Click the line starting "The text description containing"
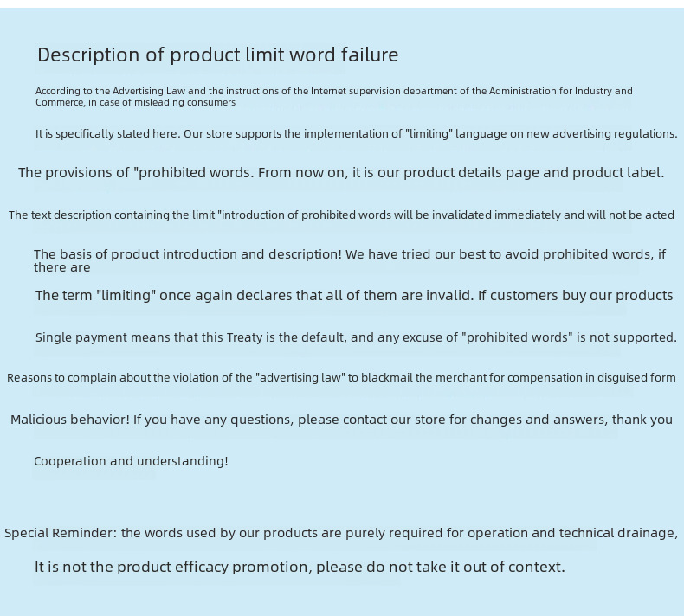684x616 pixels. click(341, 215)
